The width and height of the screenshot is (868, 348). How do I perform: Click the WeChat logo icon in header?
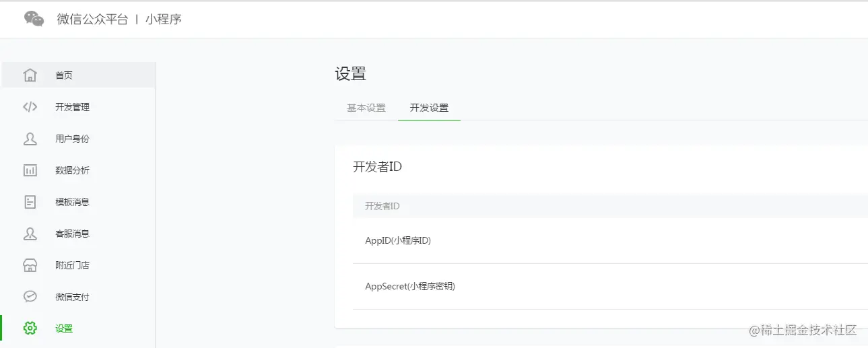[x=34, y=19]
